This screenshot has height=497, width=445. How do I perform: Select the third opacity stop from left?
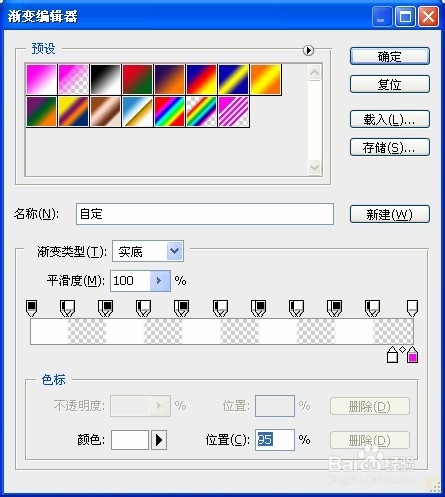tap(106, 308)
